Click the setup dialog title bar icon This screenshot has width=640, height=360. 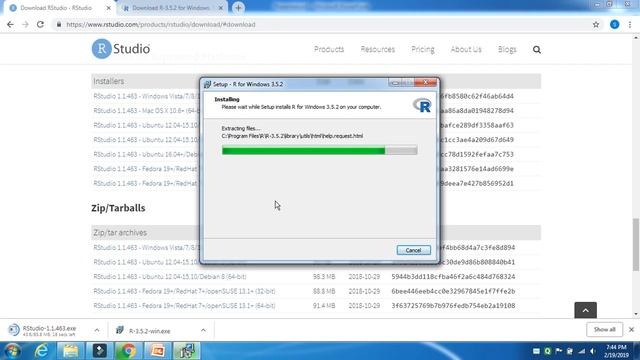207,84
